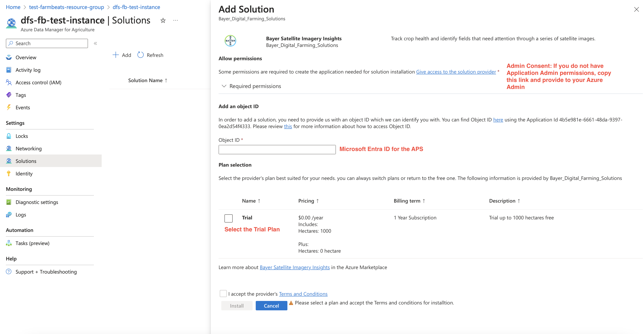Click the resource icon beside dfs-fb-test-instance title
Screen dimensions: 644x334
[x=11, y=23]
